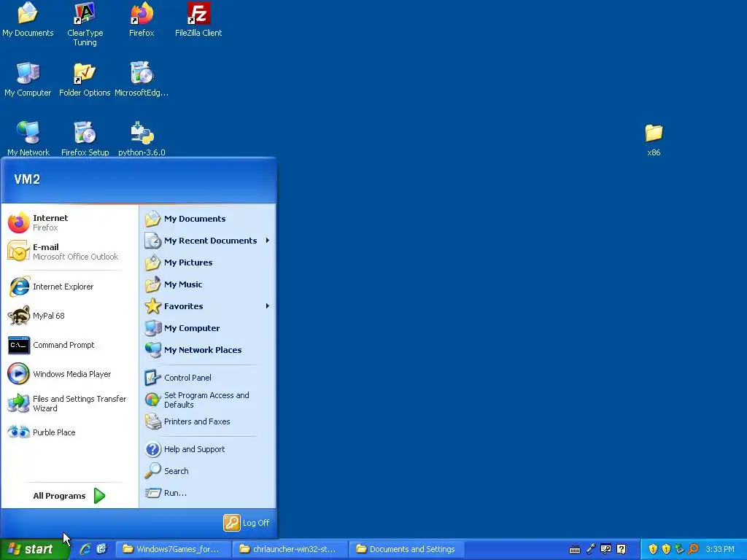Switch to Windows7Games_for... taskbar window

click(174, 549)
